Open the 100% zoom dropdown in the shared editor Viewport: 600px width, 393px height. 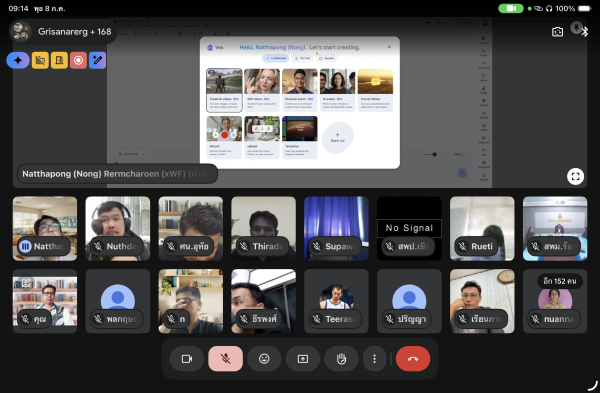(459, 154)
